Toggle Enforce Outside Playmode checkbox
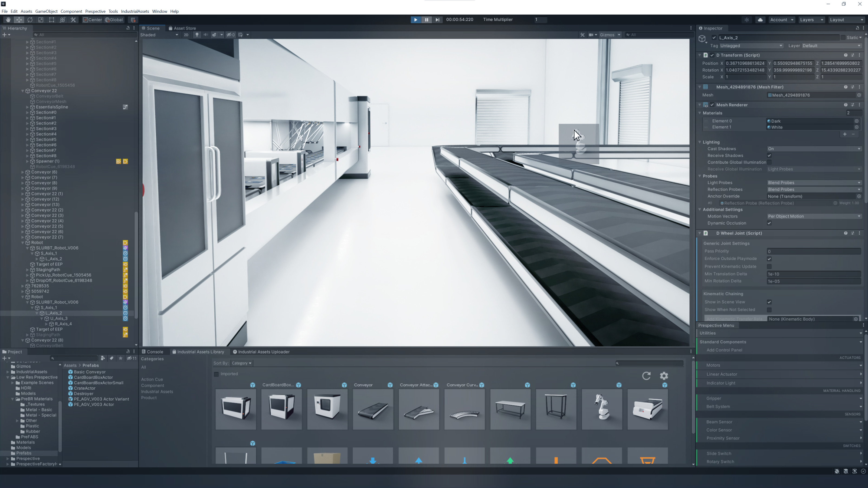Screen dimensions: 868x488 [769, 259]
